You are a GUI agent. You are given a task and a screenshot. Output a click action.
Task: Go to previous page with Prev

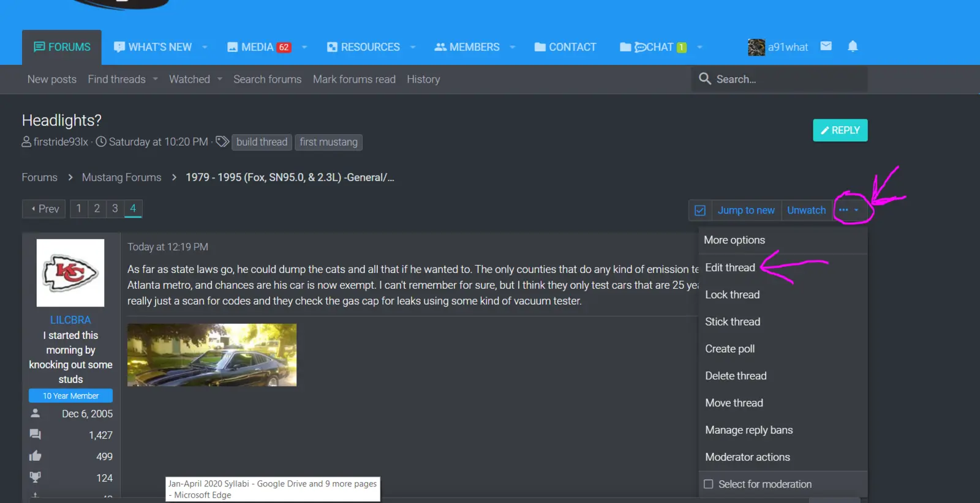click(x=44, y=209)
